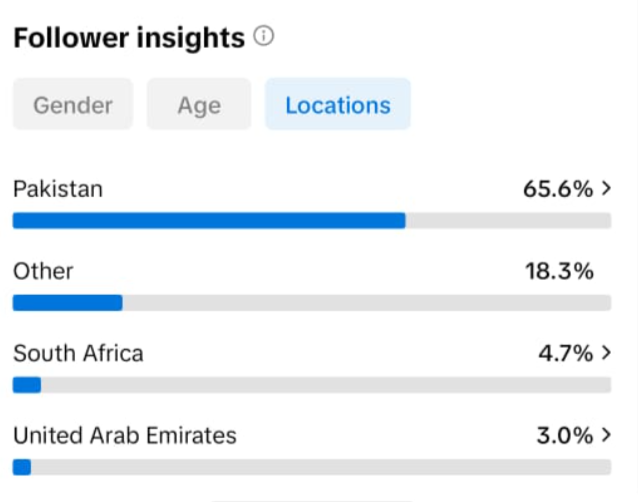Click the South Africa progress bar

click(x=27, y=385)
